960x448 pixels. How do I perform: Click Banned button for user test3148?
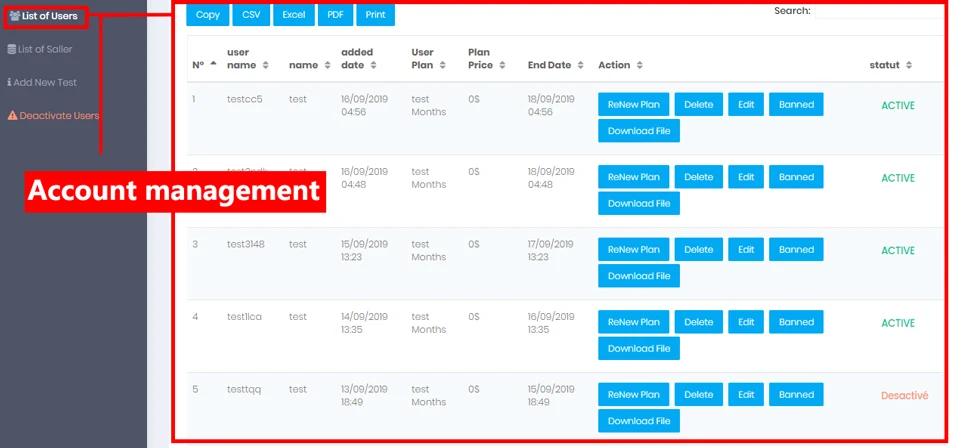(797, 250)
